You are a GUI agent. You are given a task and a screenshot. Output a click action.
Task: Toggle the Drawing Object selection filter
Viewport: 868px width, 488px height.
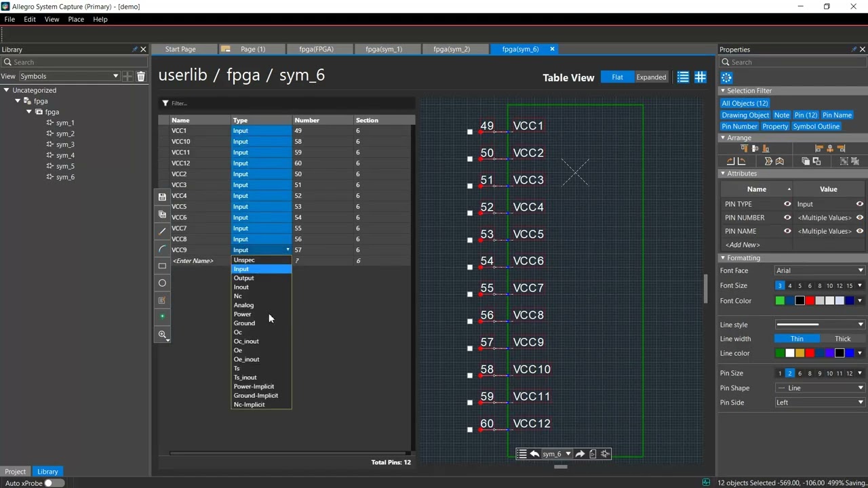click(745, 115)
